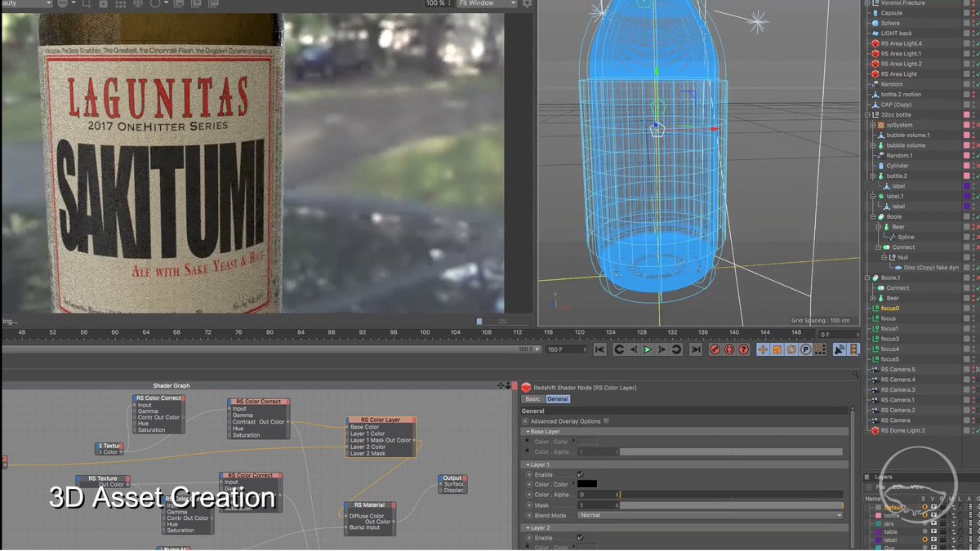Toggle the Autokeying icon

pos(728,349)
